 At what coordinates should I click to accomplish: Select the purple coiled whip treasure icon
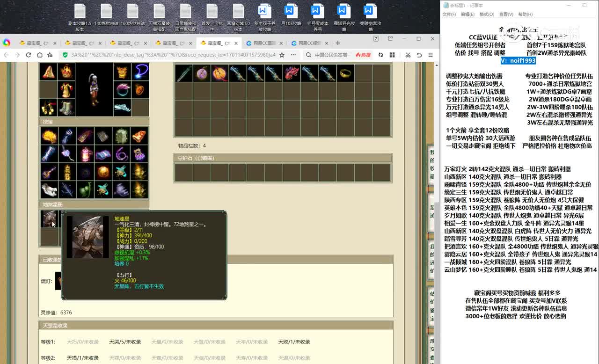coord(121,154)
